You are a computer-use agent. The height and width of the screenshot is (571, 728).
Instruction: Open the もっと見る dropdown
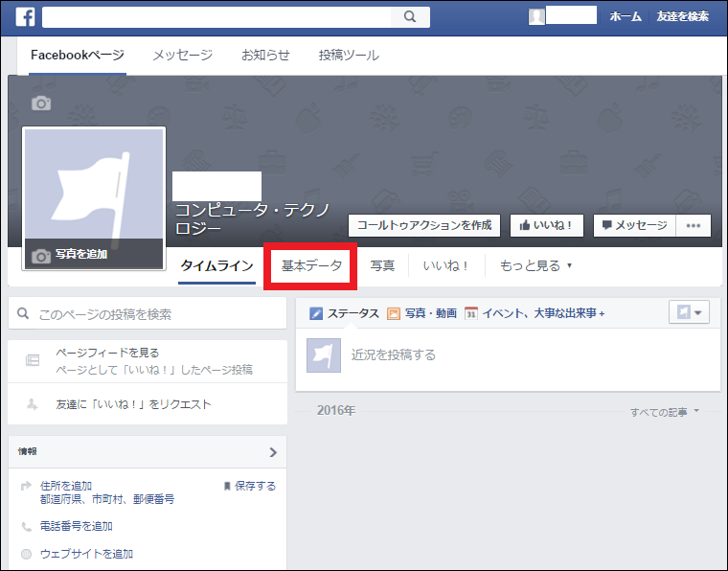pyautogui.click(x=535, y=265)
